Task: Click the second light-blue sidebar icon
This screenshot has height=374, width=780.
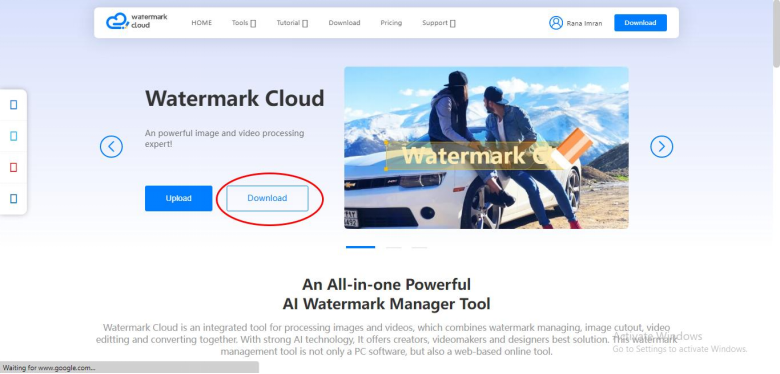Action: click(13, 136)
